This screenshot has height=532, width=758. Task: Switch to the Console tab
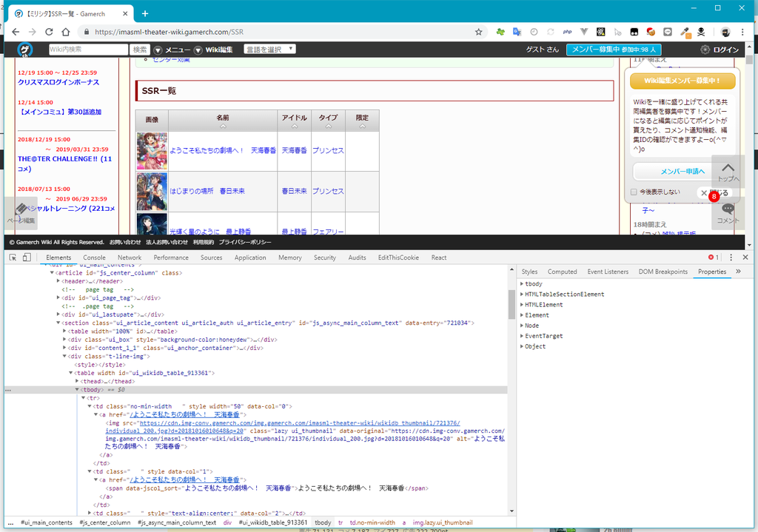94,257
